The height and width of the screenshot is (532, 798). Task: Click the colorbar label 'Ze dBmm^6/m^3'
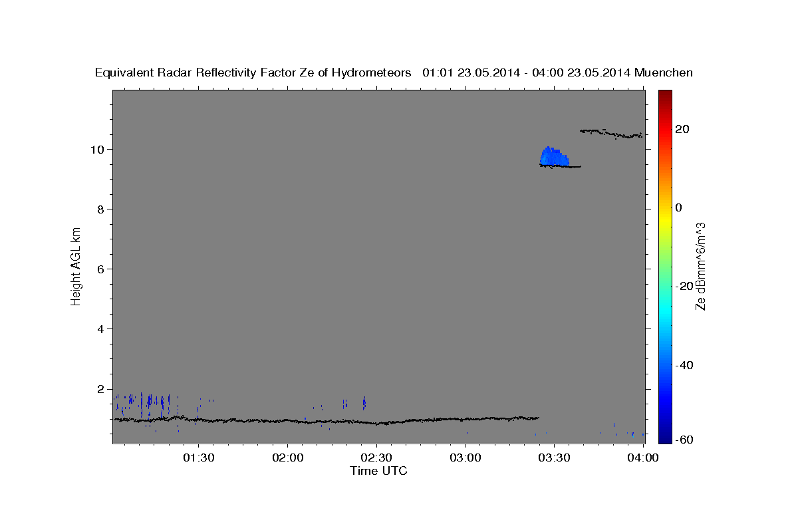[700, 266]
